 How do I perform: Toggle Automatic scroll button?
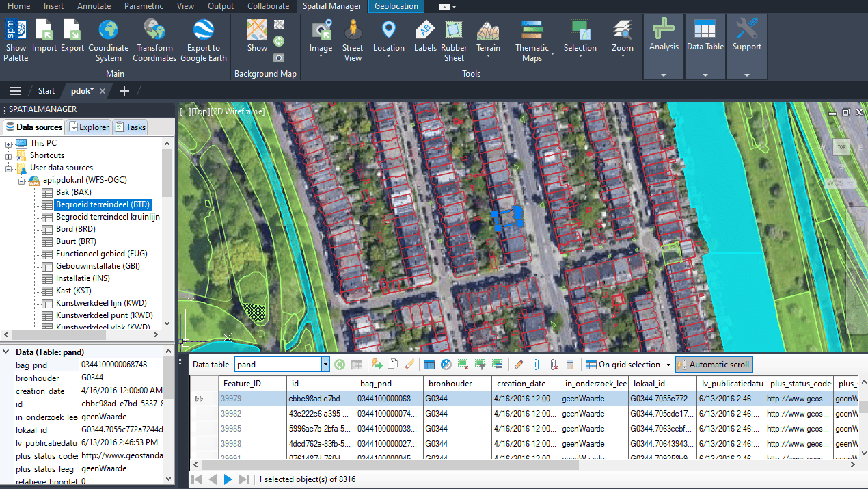(714, 365)
